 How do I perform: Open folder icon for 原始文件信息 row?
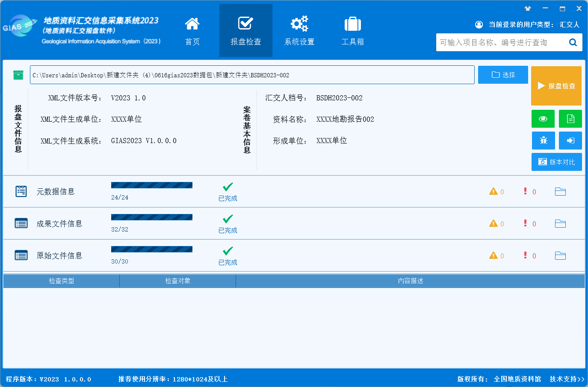pyautogui.click(x=560, y=256)
